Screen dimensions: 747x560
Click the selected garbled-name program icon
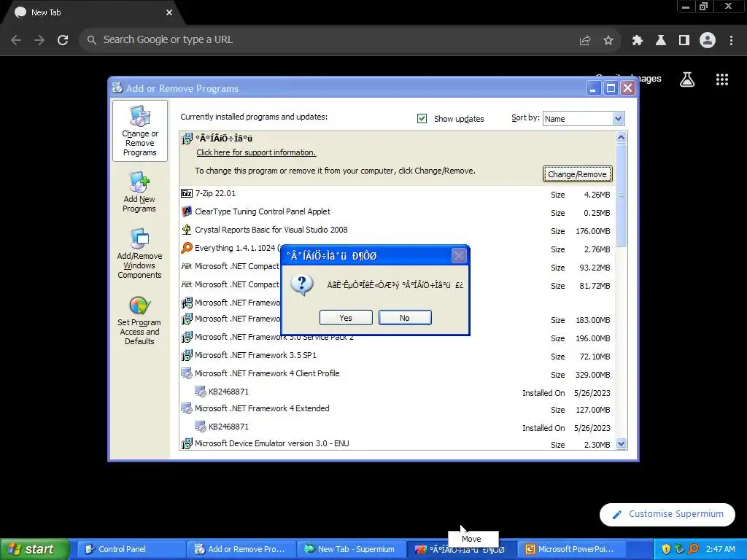(187, 139)
